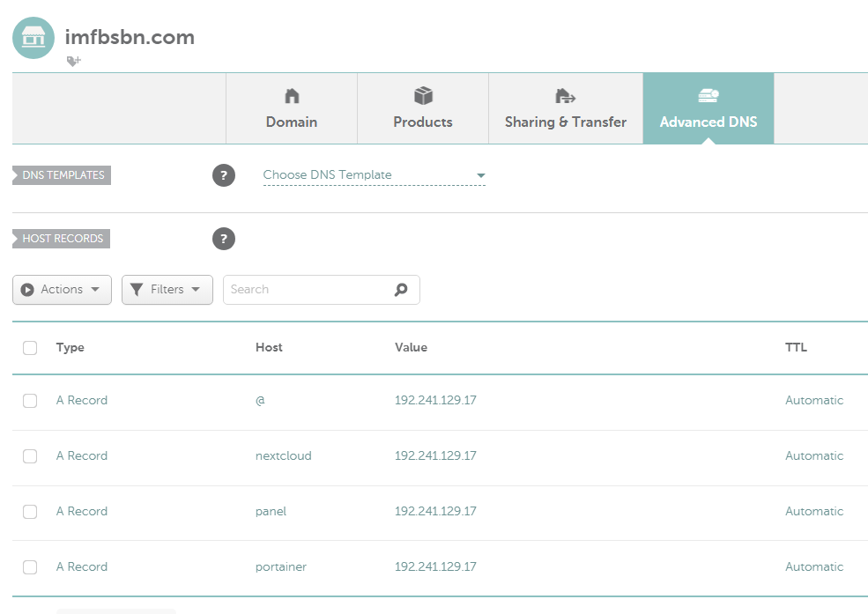The image size is (868, 614).
Task: Tick the select-all checkbox in table header
Action: pos(30,348)
